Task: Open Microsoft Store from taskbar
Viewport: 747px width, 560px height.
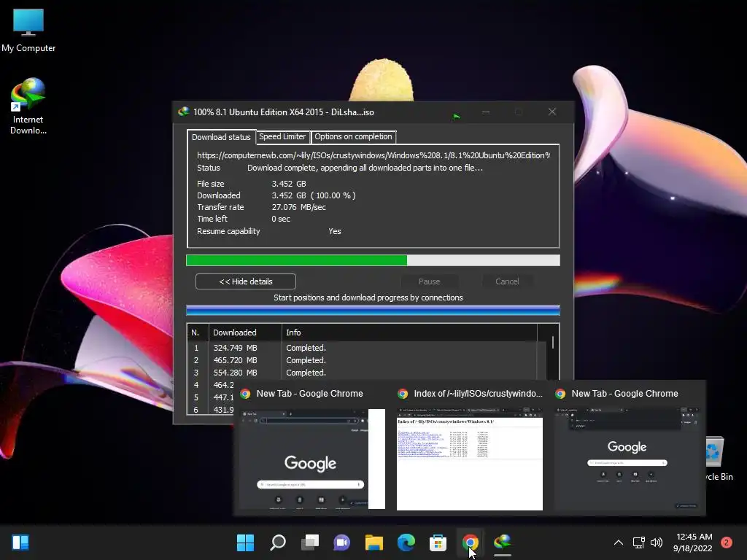Action: (x=438, y=542)
